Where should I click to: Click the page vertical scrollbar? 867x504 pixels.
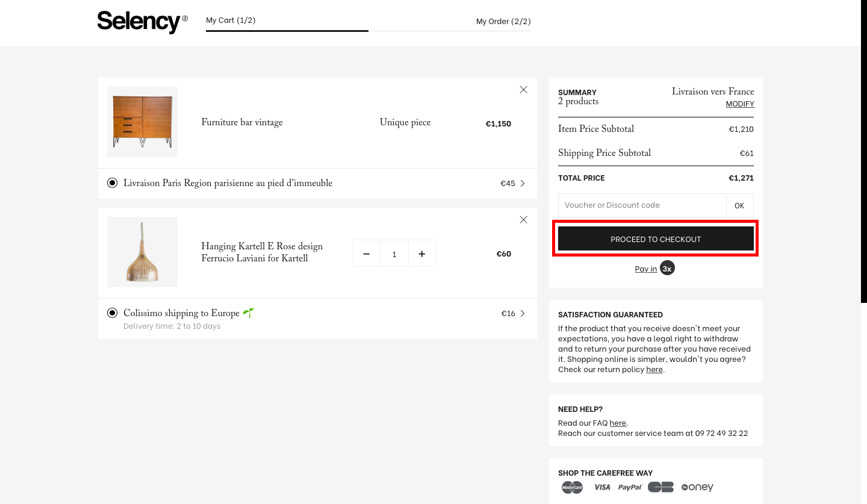864,151
